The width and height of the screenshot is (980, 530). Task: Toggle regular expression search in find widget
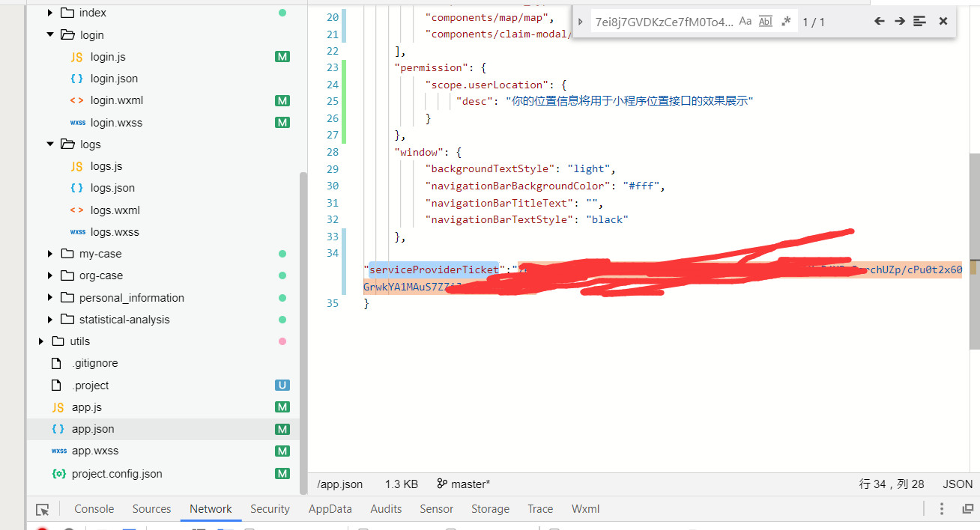pos(786,22)
